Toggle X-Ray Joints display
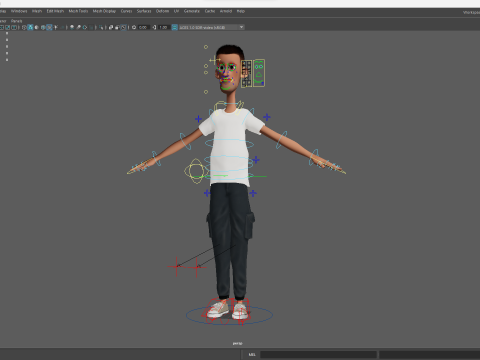Viewport: 480px width, 360px height. (123, 27)
